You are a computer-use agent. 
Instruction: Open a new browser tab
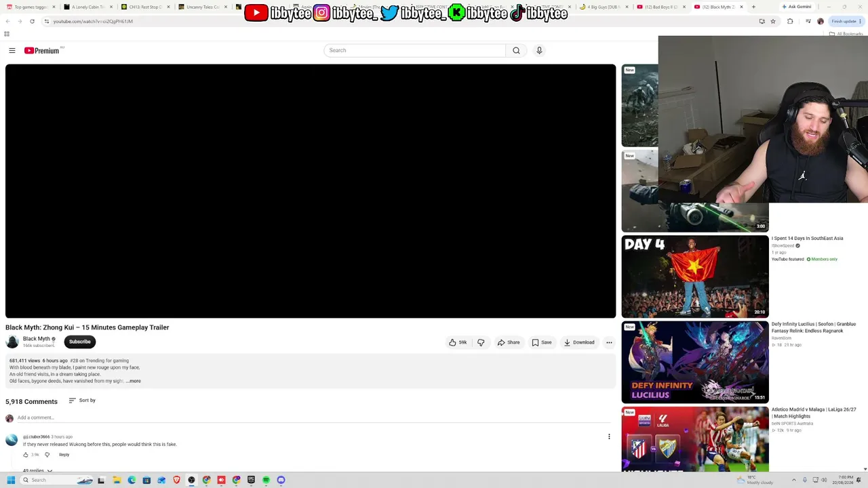[753, 7]
